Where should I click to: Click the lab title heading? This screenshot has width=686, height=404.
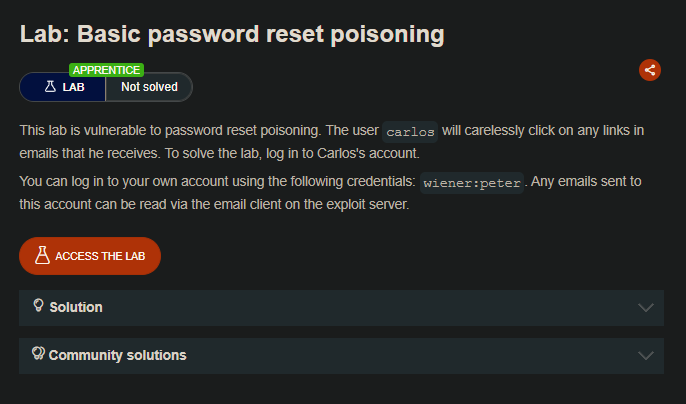point(232,34)
